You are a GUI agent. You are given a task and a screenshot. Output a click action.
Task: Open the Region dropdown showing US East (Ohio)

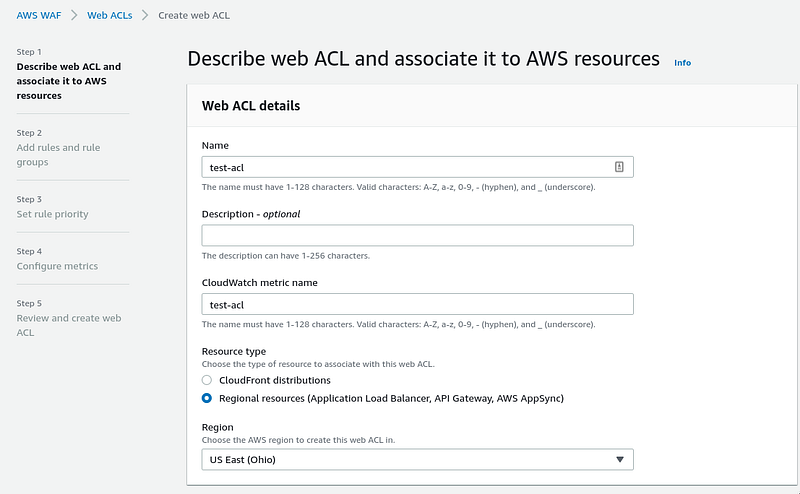point(417,459)
